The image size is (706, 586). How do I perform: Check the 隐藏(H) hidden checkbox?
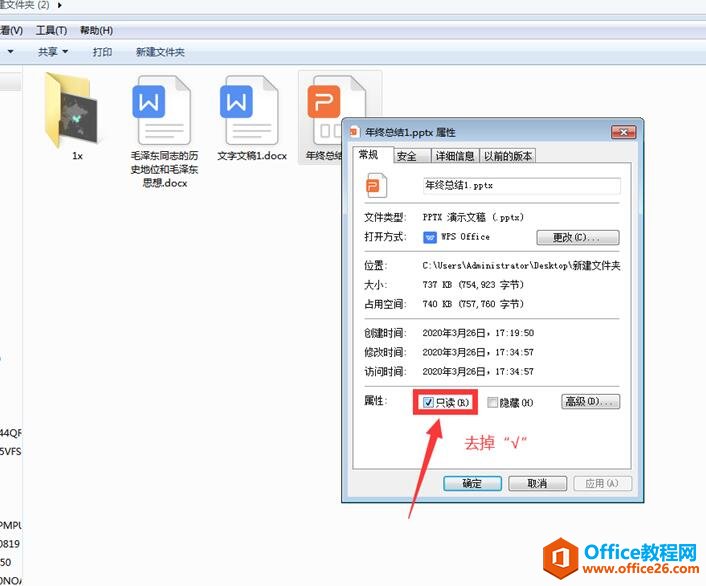tap(493, 402)
